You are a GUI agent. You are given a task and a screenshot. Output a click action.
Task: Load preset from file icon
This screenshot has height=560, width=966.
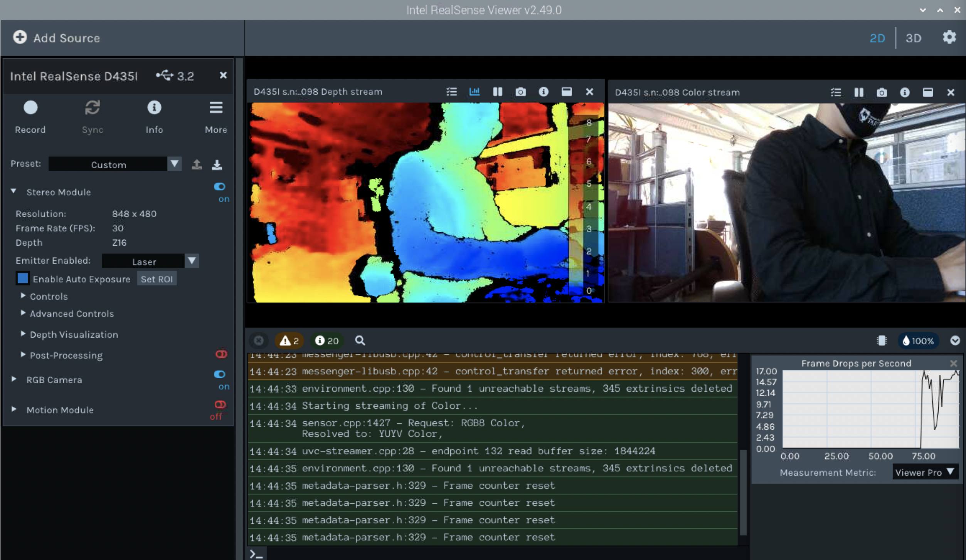click(197, 164)
